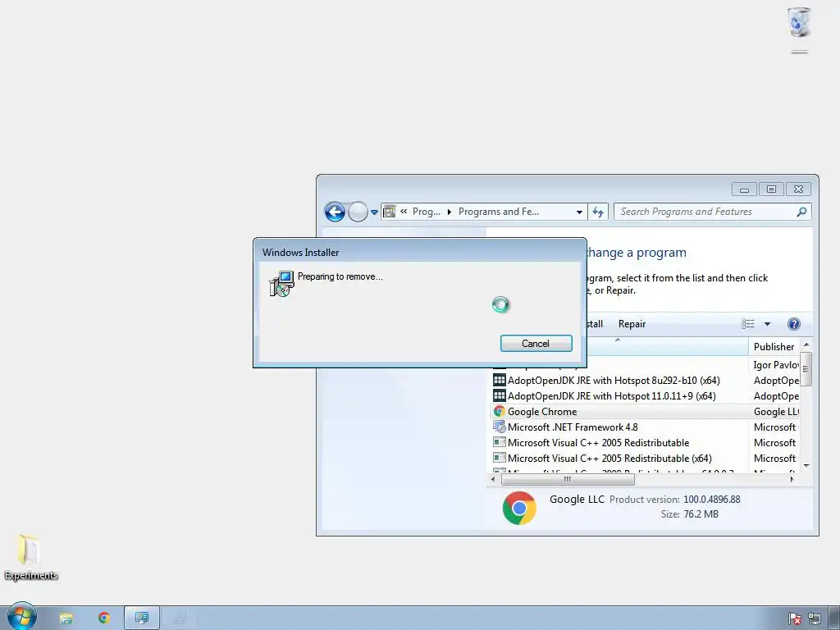Viewport: 840px width, 630px height.
Task: Open recent pages dropdown arrow
Action: point(374,212)
